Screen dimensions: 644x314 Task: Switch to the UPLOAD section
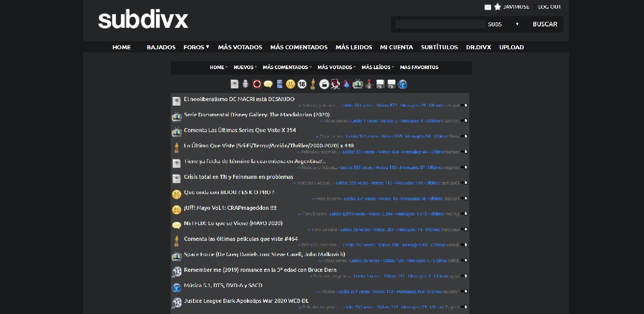pyautogui.click(x=511, y=47)
